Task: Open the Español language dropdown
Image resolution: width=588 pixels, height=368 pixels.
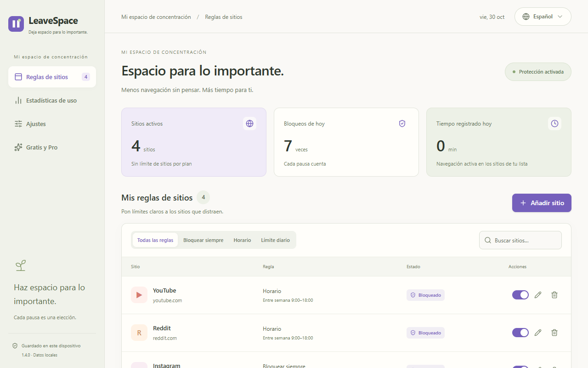Action: click(x=543, y=17)
